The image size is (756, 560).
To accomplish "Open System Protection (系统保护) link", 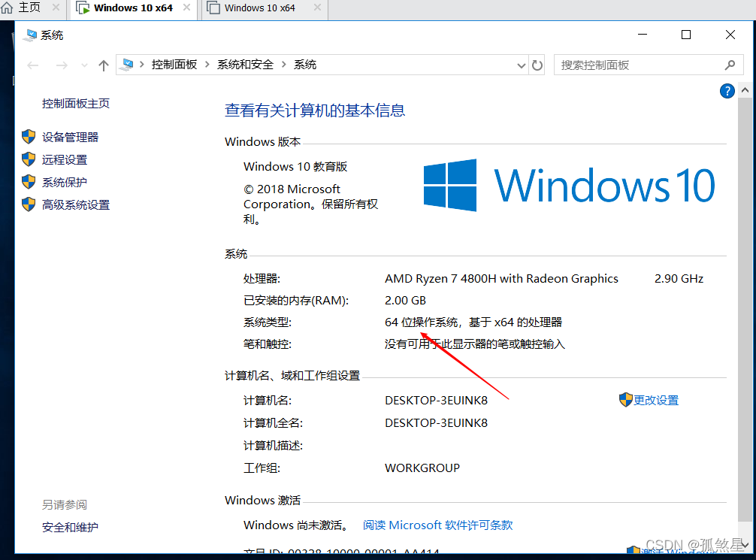I will pos(64,183).
